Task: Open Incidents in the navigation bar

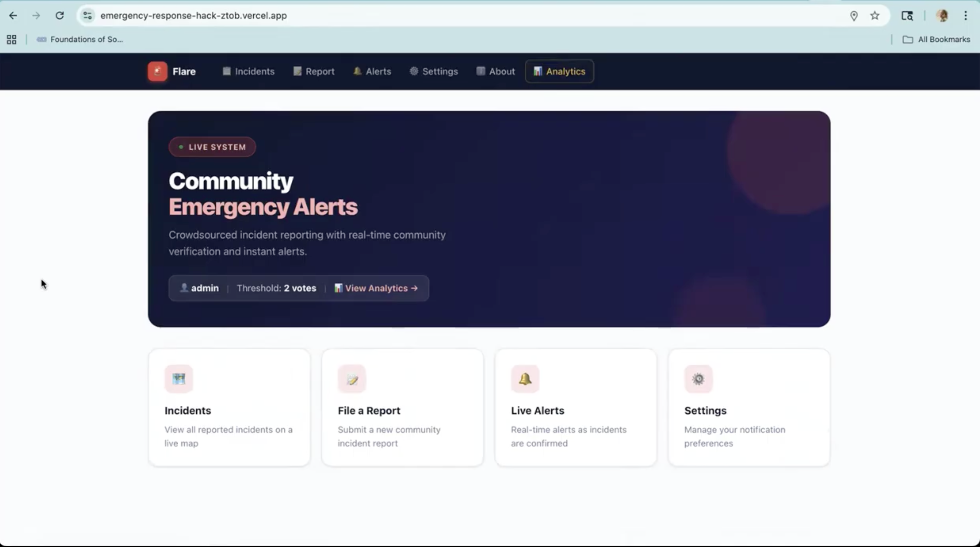Action: pyautogui.click(x=248, y=71)
